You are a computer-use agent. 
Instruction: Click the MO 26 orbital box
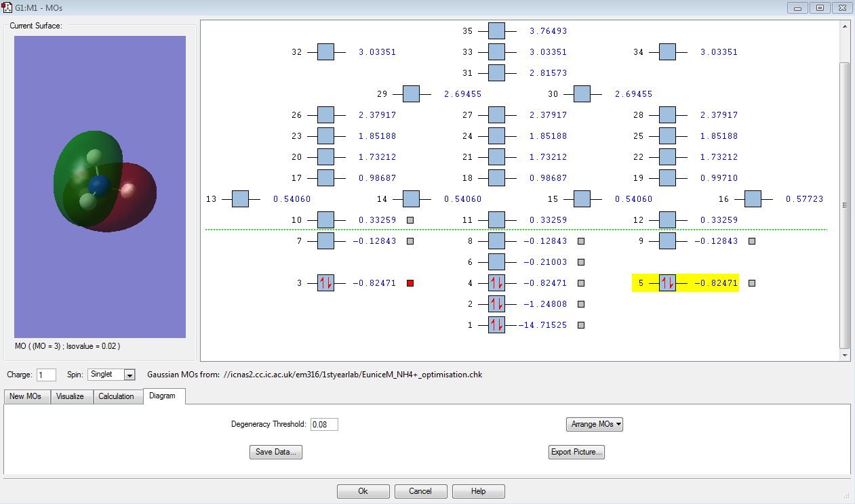pos(326,114)
